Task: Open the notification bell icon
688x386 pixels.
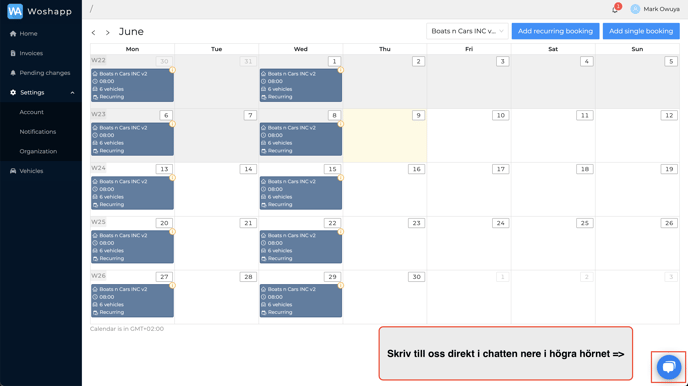Action: pos(615,9)
